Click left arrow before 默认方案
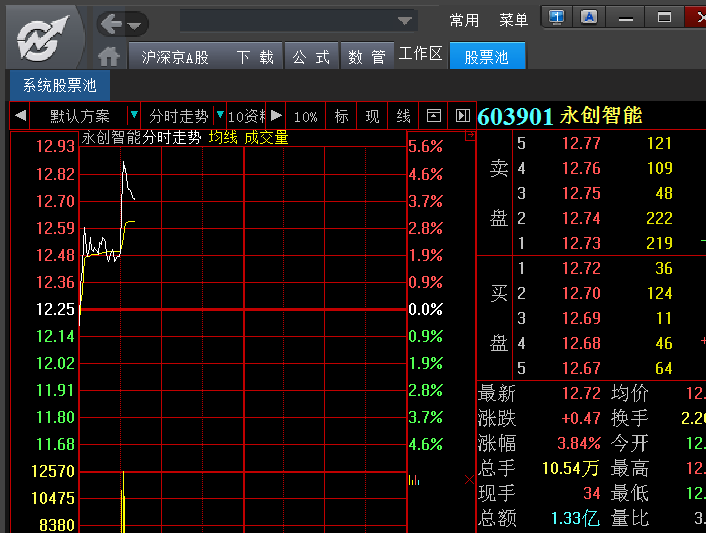Screen dimensions: 706x533 pos(20,116)
